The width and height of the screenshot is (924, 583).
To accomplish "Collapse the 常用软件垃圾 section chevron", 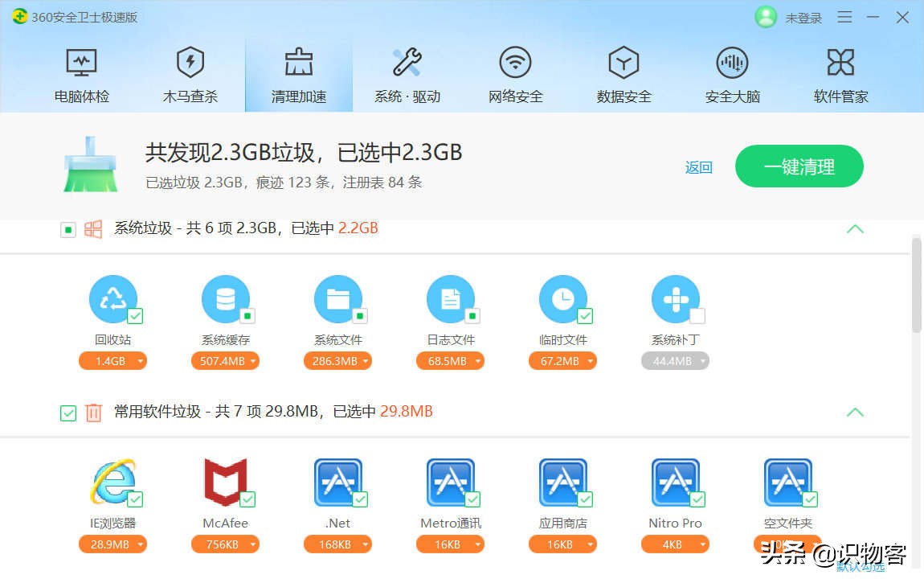I will tap(855, 412).
